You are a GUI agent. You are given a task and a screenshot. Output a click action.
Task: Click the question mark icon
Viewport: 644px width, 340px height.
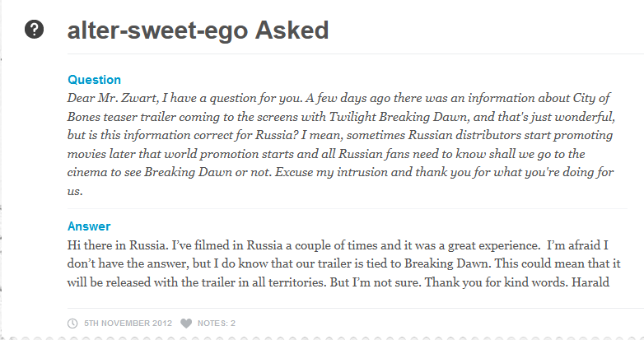[x=35, y=30]
